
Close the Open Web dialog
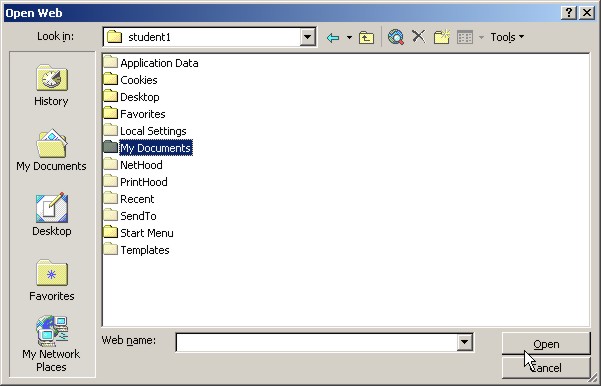point(586,13)
